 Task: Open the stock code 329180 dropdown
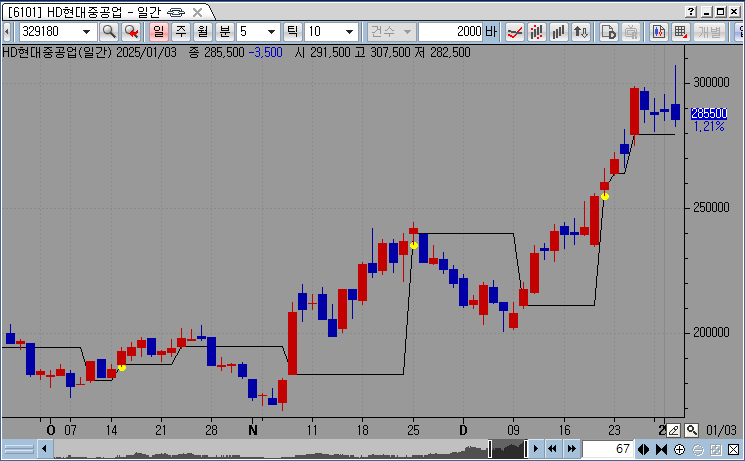89,32
